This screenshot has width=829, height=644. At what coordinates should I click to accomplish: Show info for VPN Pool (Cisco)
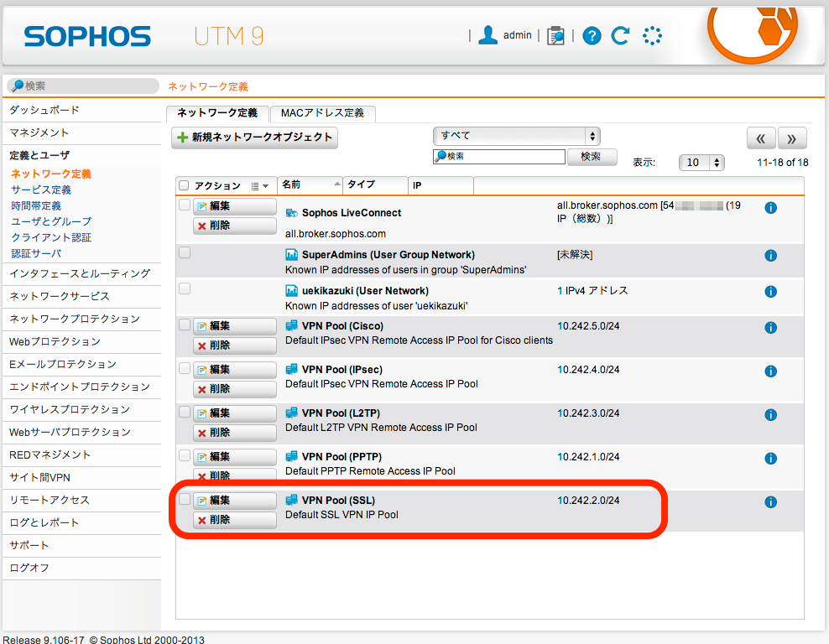click(x=771, y=328)
